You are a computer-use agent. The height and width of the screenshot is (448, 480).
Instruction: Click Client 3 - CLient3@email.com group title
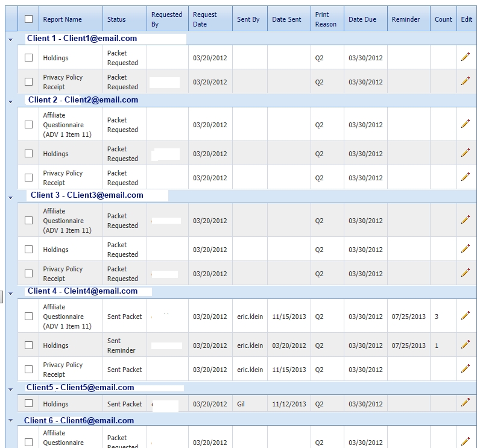(87, 195)
